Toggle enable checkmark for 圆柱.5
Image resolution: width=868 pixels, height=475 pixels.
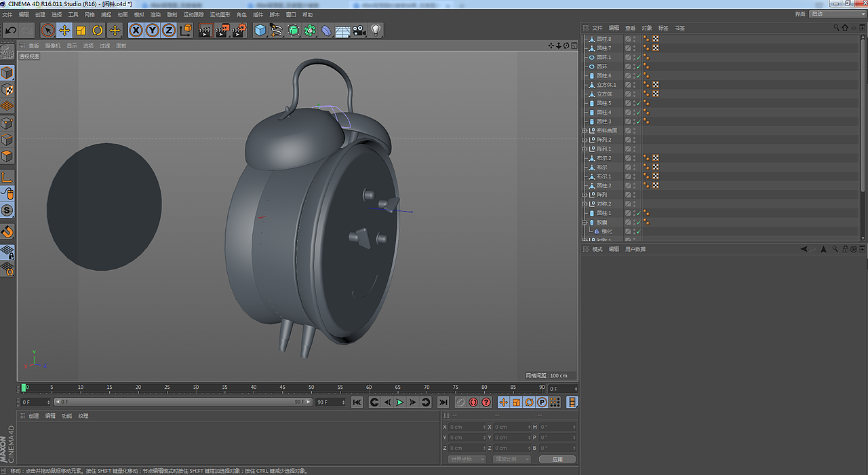[x=638, y=103]
